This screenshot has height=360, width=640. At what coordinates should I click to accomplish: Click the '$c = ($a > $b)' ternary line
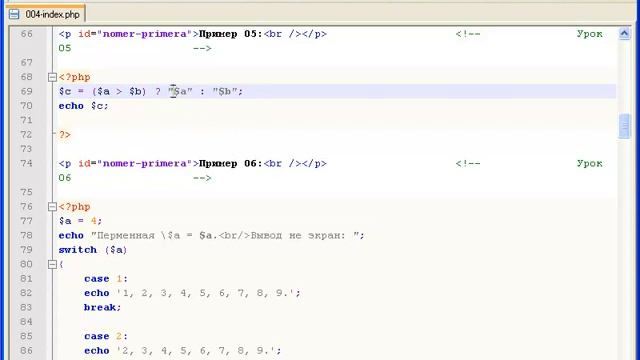pyautogui.click(x=151, y=91)
